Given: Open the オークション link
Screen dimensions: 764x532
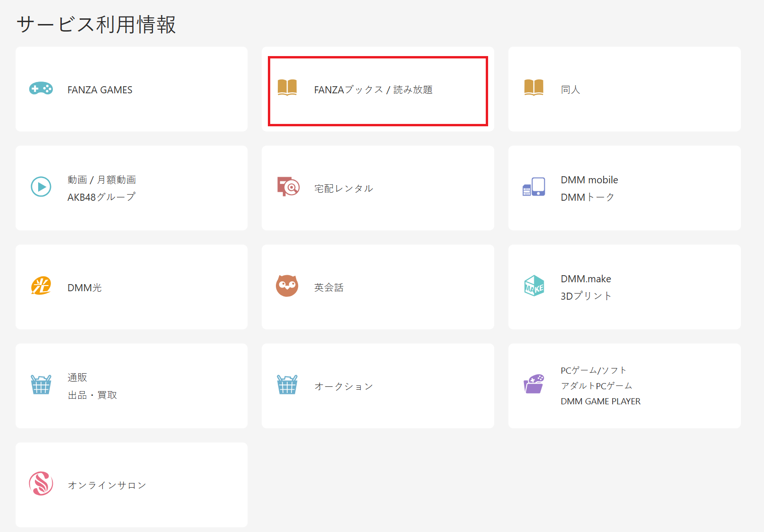Looking at the screenshot, I should tap(343, 386).
